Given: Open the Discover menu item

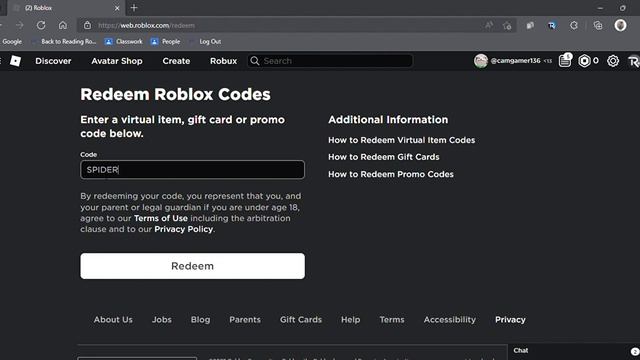Looking at the screenshot, I should click(53, 61).
